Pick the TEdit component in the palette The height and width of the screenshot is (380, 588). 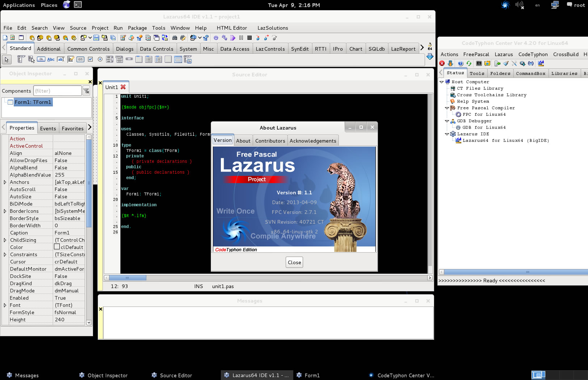61,59
